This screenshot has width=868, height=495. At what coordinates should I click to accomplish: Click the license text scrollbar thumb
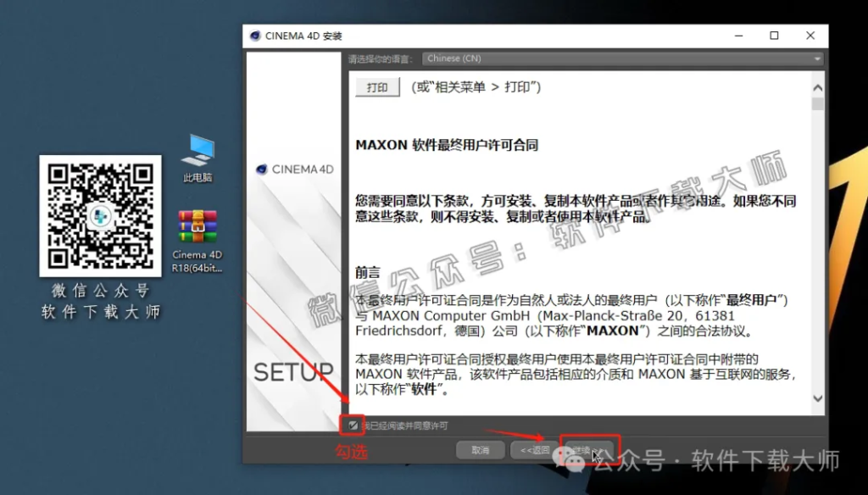817,104
